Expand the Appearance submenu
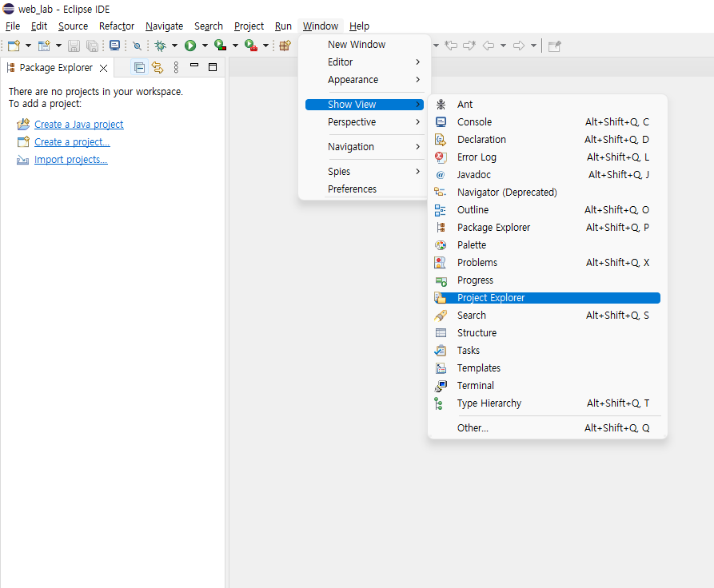 pos(365,80)
